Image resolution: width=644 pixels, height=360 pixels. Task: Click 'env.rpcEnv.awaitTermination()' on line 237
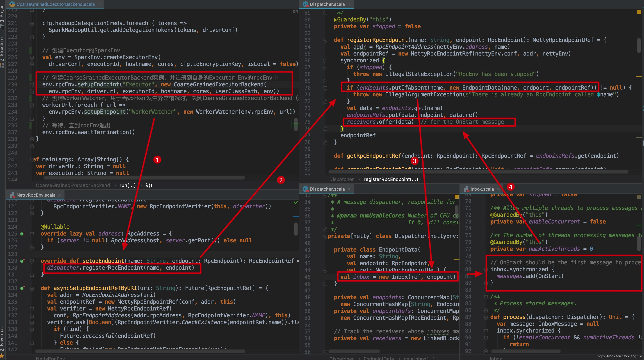click(89, 132)
